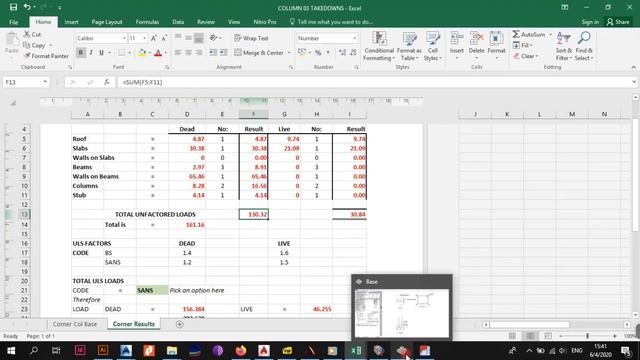Image resolution: width=640 pixels, height=360 pixels.
Task: Open the font color dropdown arrow
Action: point(165,53)
